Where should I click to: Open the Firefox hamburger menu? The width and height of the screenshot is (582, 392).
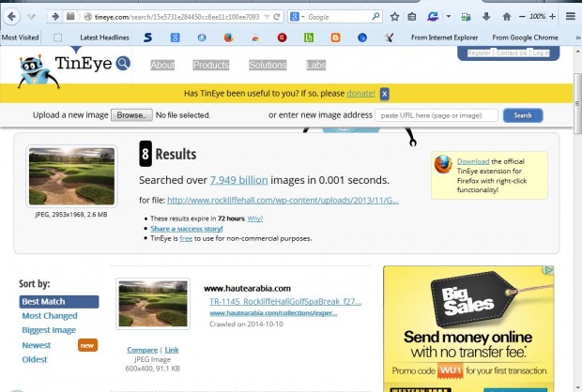569,16
